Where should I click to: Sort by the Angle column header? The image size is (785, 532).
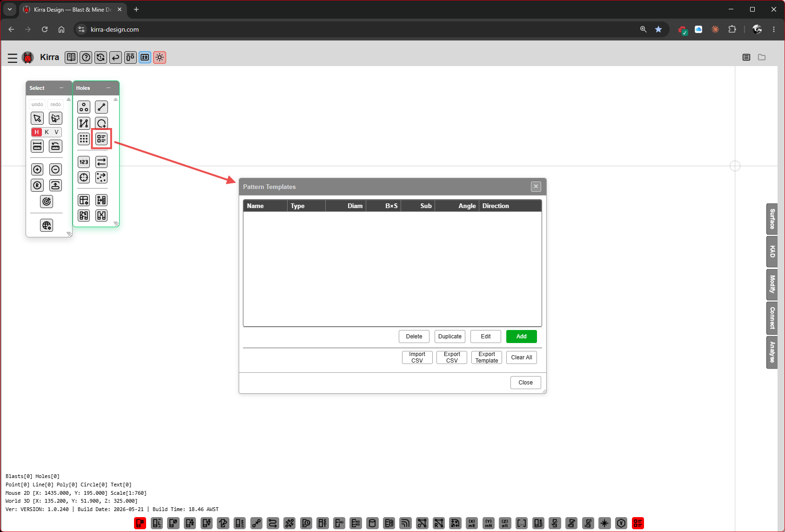click(x=457, y=206)
